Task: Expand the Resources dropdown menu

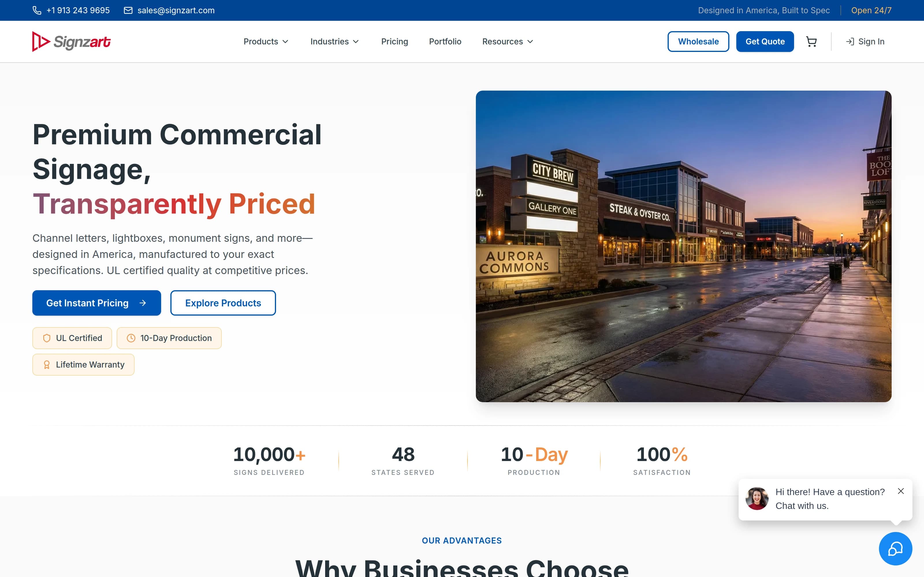Action: click(508, 42)
